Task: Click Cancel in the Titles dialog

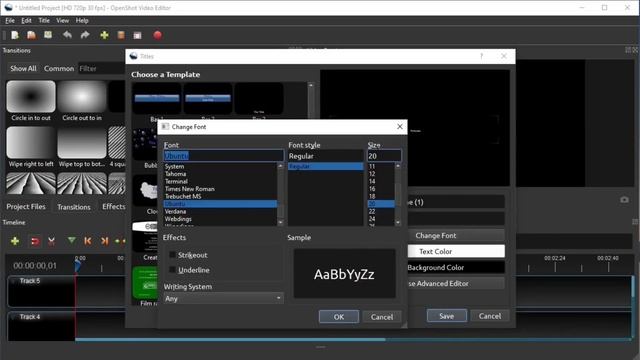Action: pos(490,316)
